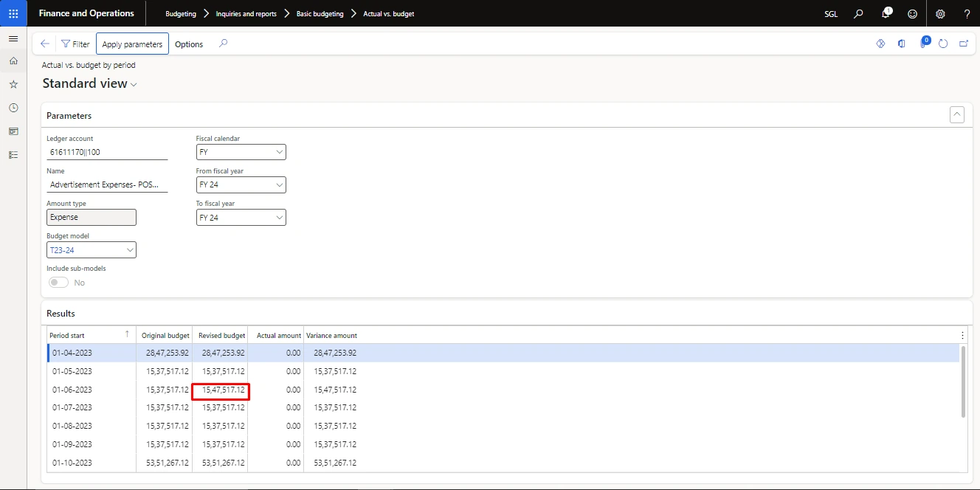Open global search magnifier in top bar
This screenshot has width=980, height=490.
(858, 13)
